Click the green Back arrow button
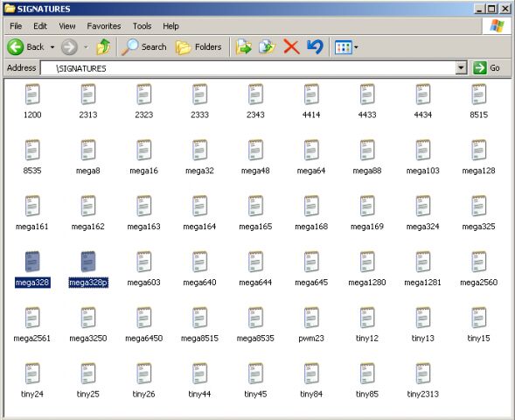515x420 pixels. [x=16, y=47]
